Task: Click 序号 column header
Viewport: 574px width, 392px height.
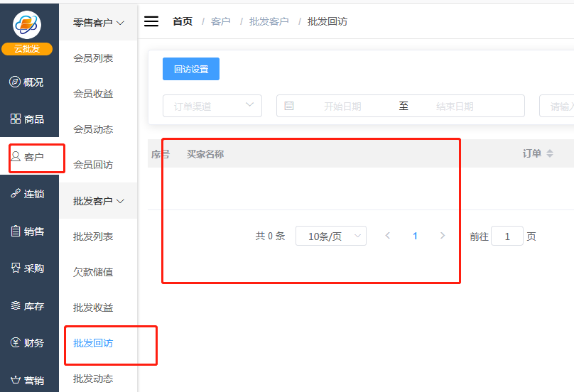Action: point(161,154)
